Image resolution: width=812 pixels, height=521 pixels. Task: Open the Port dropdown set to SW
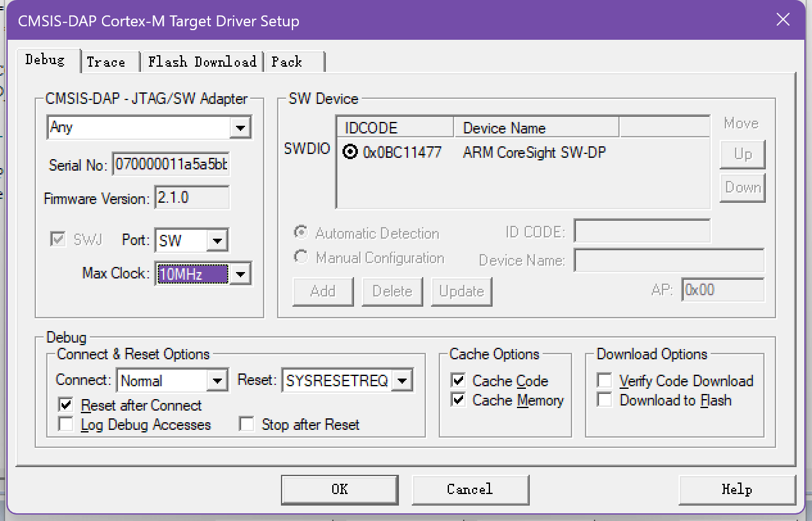[x=217, y=241]
